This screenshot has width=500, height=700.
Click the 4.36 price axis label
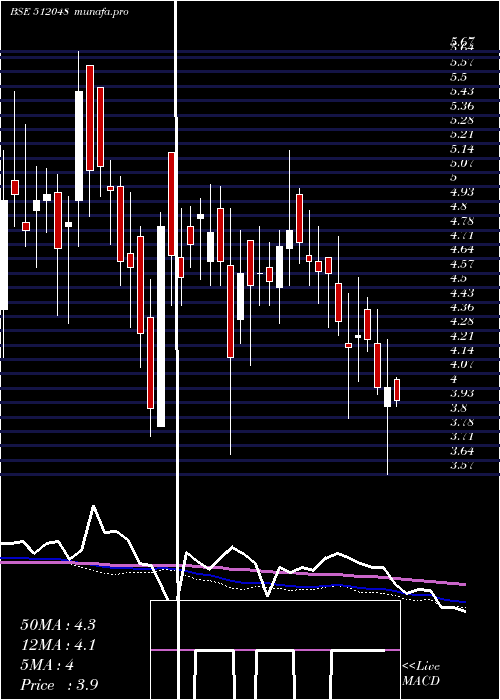[x=462, y=307]
